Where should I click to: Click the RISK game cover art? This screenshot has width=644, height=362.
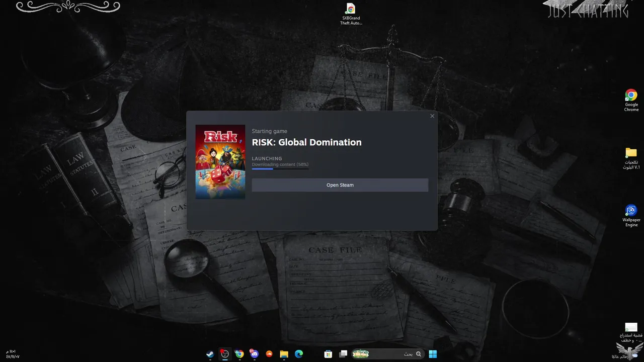pos(220,162)
